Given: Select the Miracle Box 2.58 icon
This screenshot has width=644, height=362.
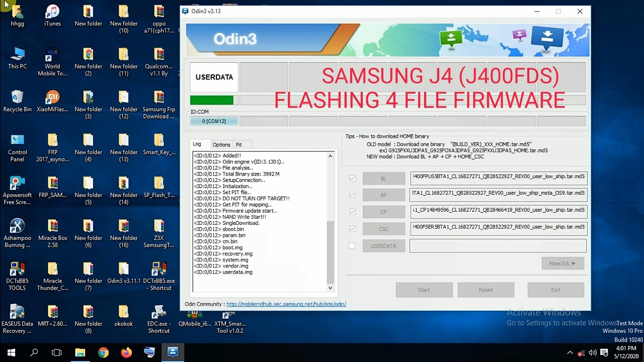Looking at the screenshot, I should coord(52,233).
